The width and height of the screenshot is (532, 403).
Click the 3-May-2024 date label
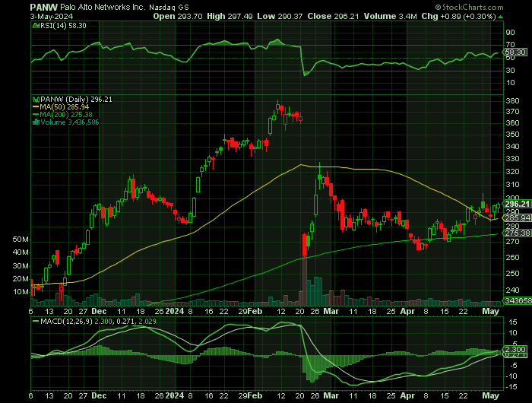pyautogui.click(x=52, y=16)
